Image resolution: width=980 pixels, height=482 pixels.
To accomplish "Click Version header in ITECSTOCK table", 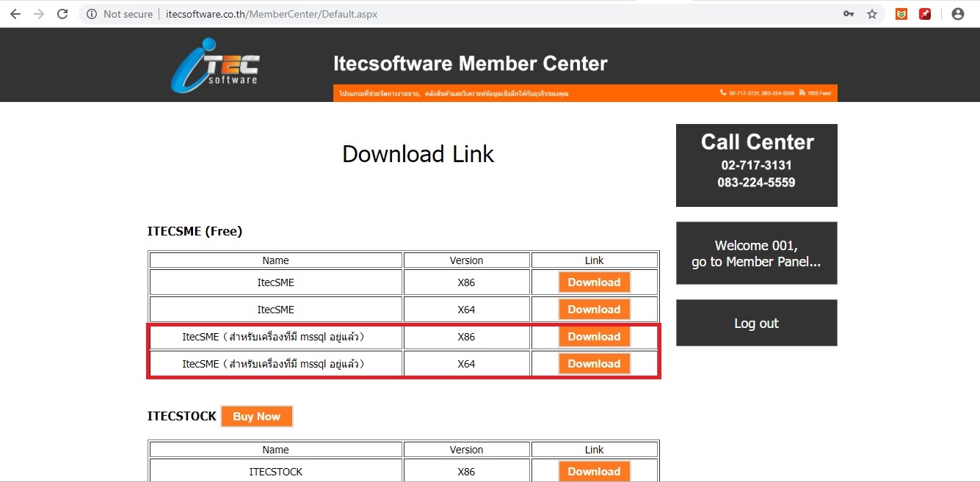I will click(x=467, y=450).
